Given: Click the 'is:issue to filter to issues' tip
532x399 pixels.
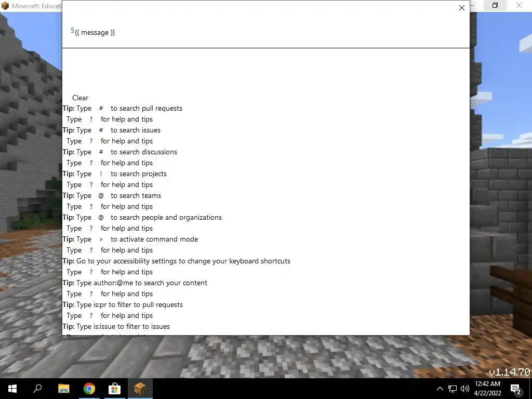Looking at the screenshot, I should pyautogui.click(x=116, y=326).
